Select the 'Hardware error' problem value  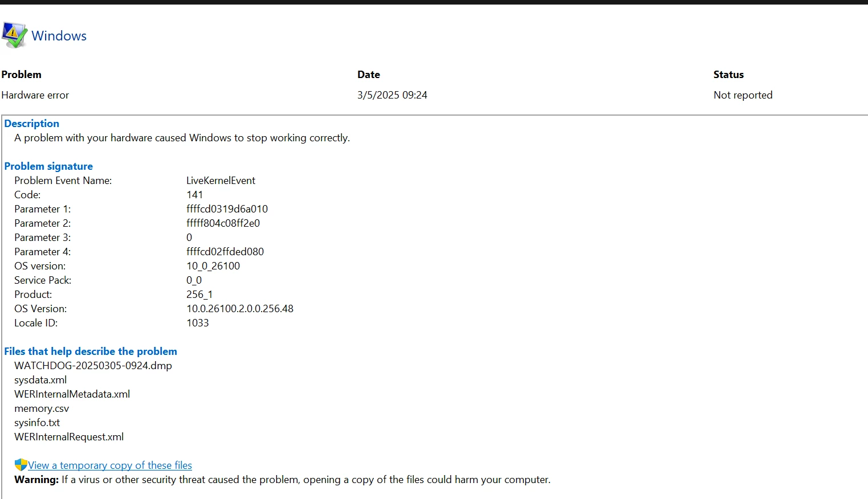click(x=35, y=95)
